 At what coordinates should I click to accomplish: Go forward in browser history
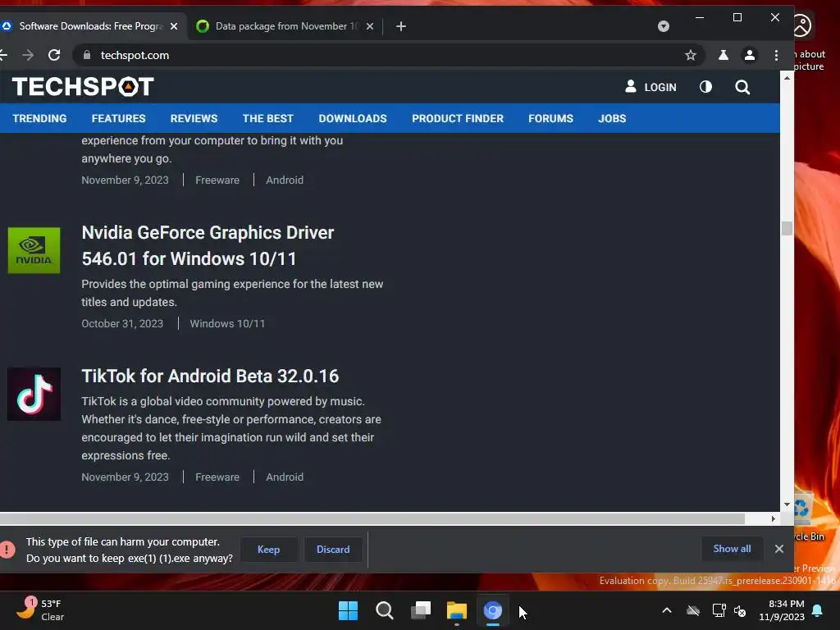pyautogui.click(x=28, y=55)
